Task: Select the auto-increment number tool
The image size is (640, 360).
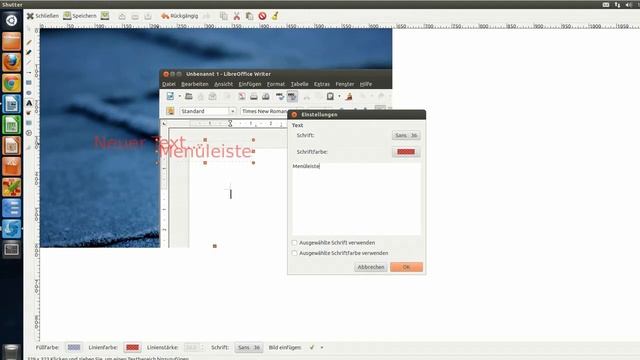Action: (29, 133)
